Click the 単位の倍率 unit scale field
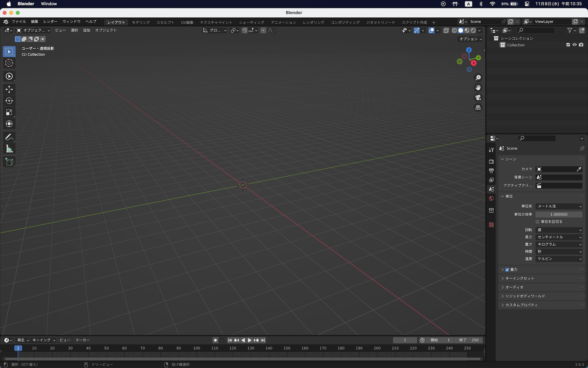 [x=559, y=214]
